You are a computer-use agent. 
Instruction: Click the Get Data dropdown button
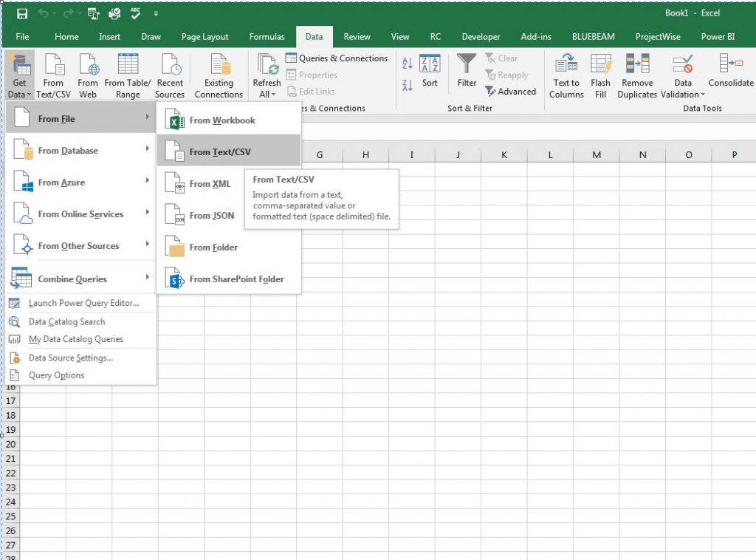(19, 75)
